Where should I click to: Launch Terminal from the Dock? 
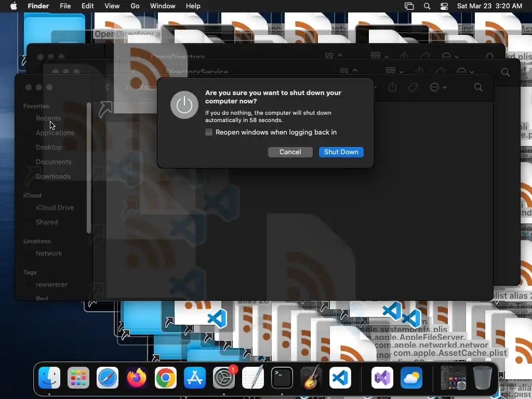tap(282, 378)
